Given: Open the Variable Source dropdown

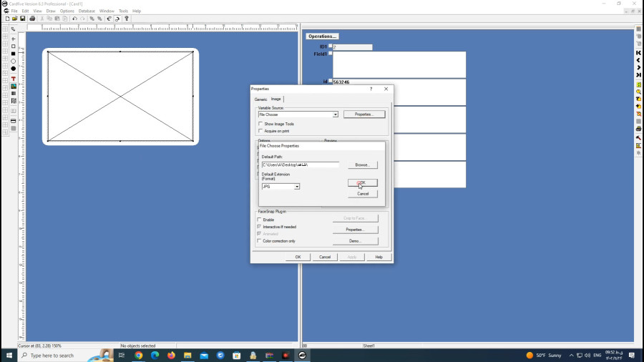Looking at the screenshot, I should click(x=335, y=114).
